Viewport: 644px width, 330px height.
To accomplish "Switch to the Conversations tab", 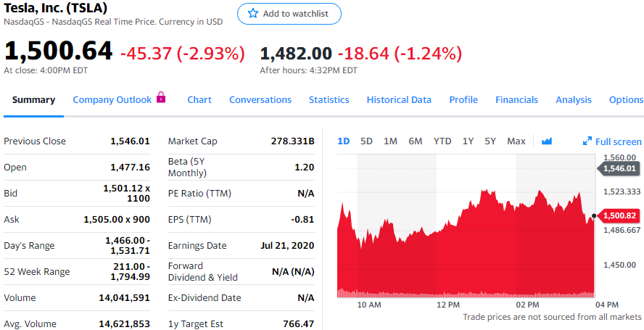I will tap(260, 100).
